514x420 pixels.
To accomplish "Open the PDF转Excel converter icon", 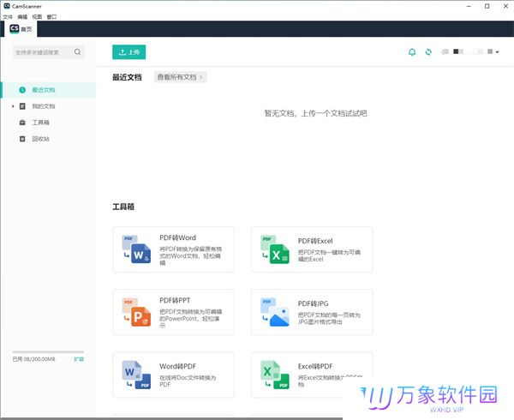I will [275, 249].
